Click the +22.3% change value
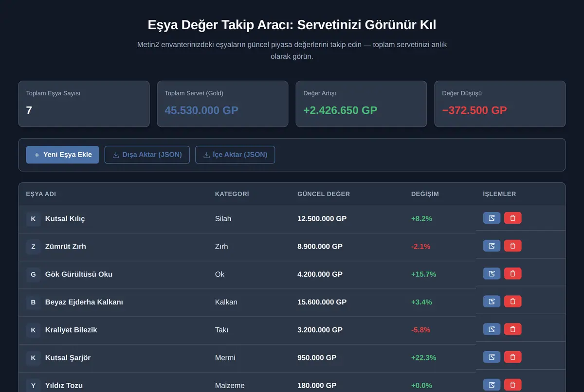Screen dimensions: 584x392 click(424, 358)
